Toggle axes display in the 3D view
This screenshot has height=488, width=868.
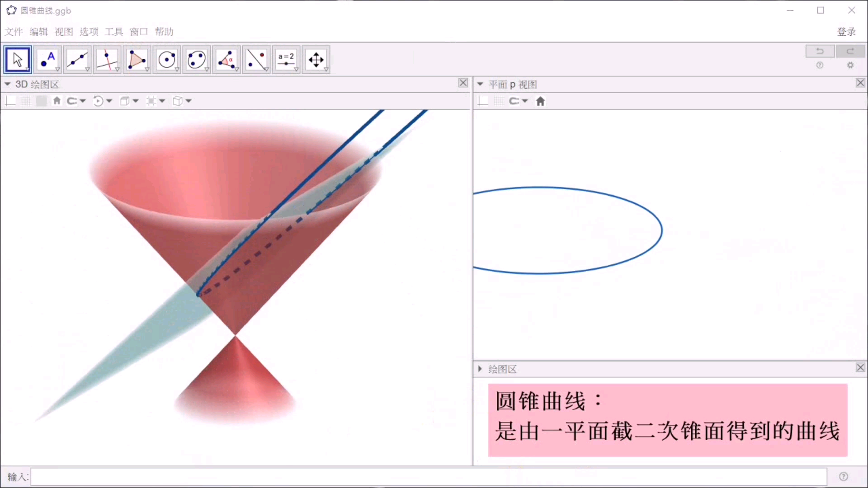coord(10,101)
